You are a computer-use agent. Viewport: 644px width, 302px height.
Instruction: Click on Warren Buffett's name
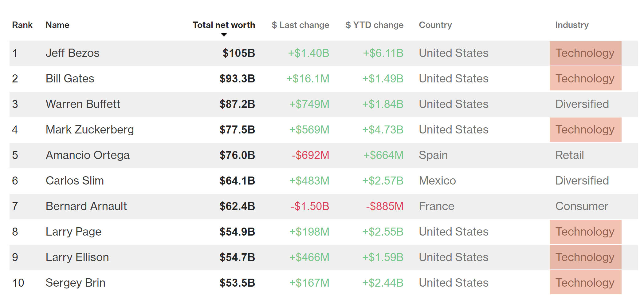83,104
